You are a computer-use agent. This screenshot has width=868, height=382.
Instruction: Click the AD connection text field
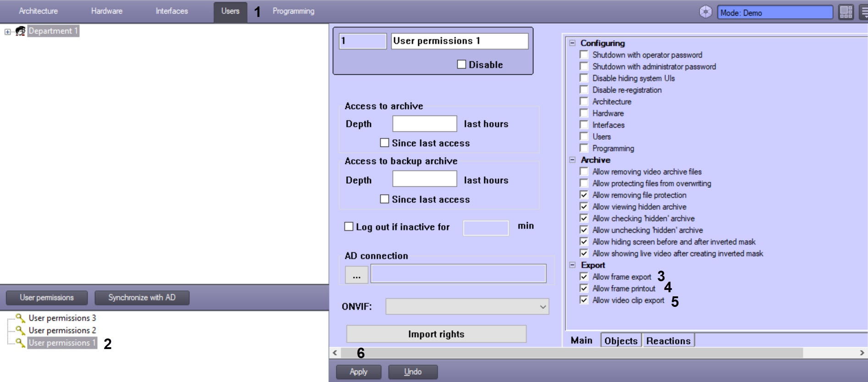point(458,273)
